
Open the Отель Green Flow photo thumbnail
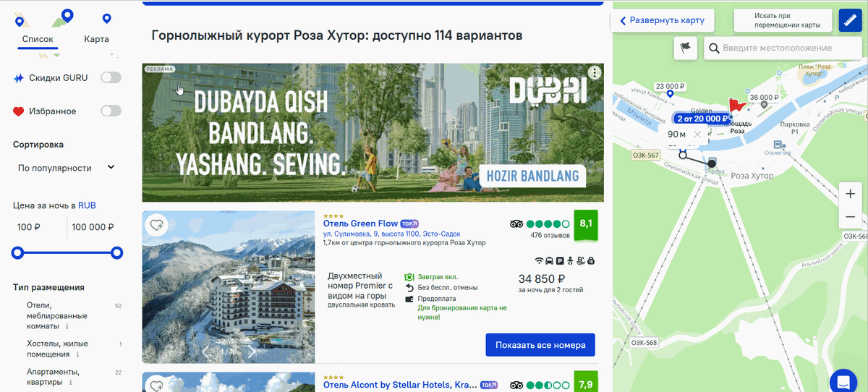(229, 286)
